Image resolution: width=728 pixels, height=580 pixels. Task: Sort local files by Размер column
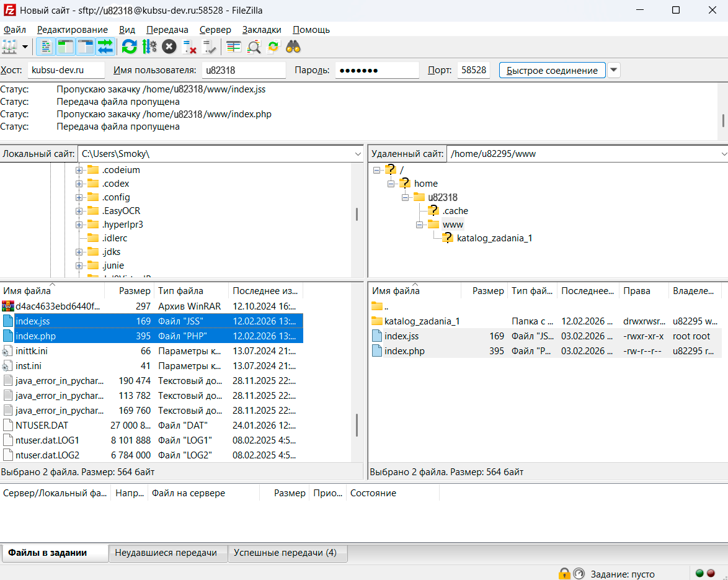[x=130, y=291]
